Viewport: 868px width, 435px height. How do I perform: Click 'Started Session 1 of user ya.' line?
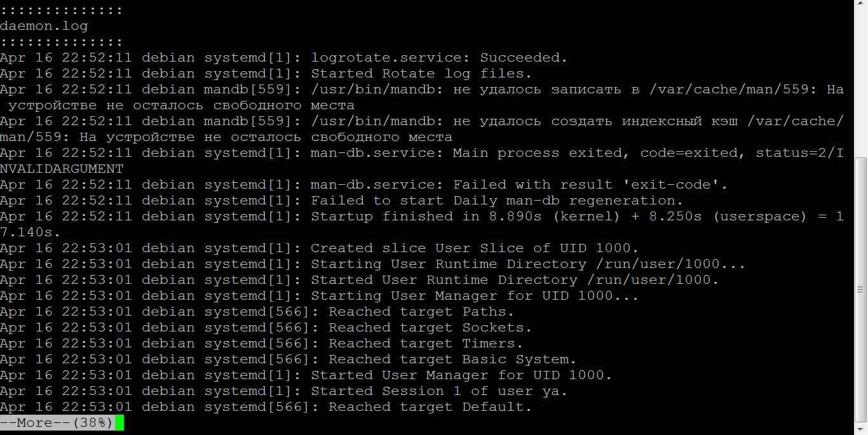coord(283,391)
